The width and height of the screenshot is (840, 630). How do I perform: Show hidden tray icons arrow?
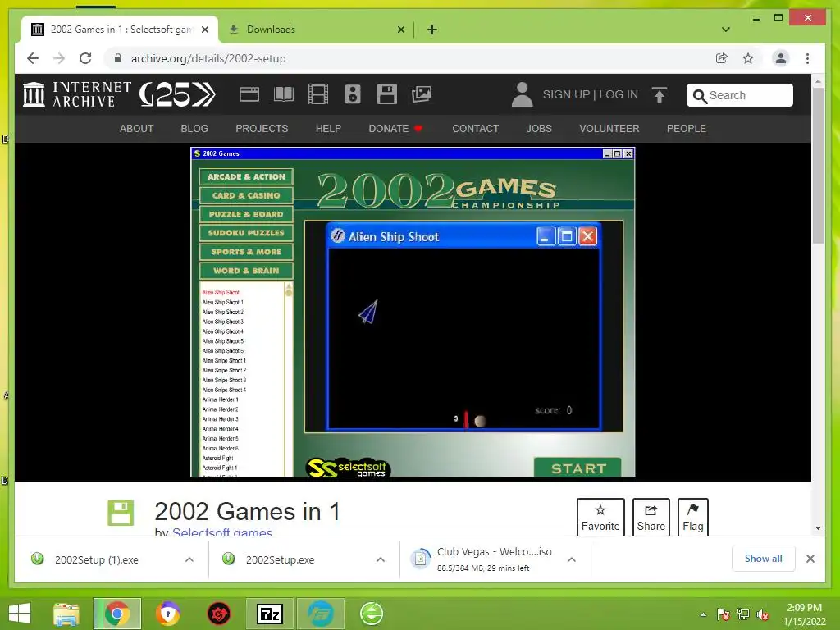(x=703, y=614)
